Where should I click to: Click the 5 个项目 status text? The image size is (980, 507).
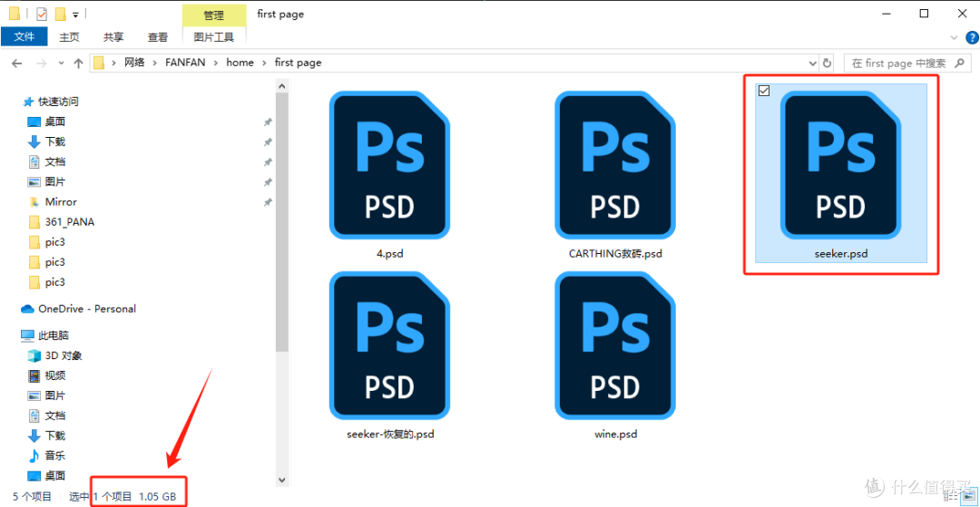32,497
